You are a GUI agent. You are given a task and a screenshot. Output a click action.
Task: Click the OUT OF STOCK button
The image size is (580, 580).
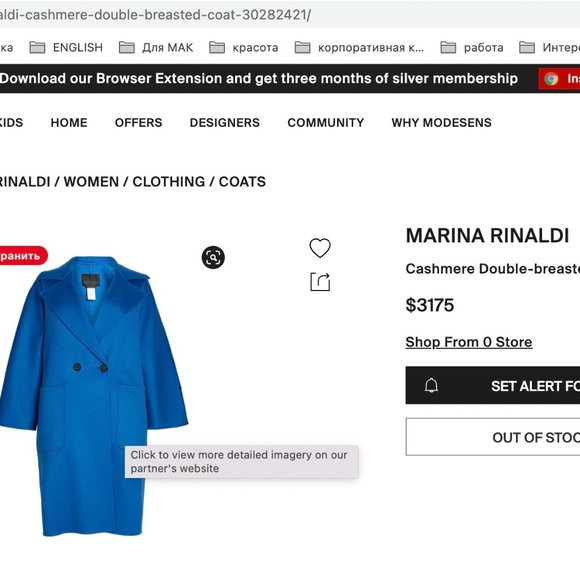click(x=493, y=437)
